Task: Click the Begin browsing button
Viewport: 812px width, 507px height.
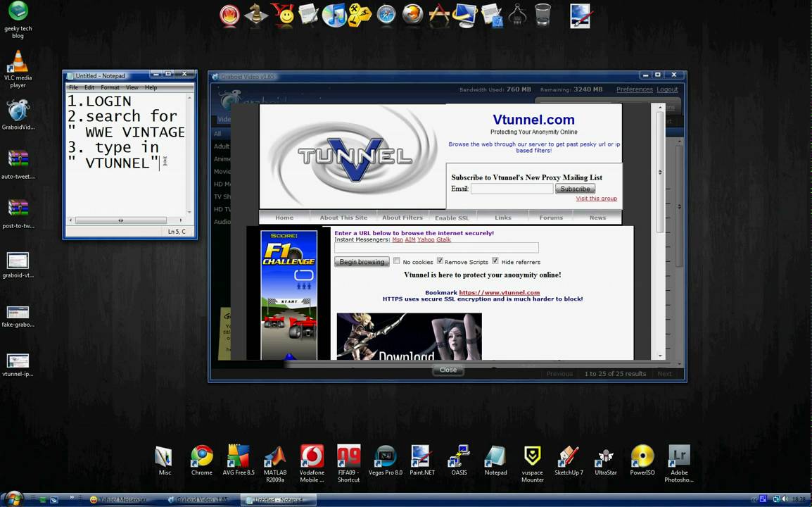Action: (362, 262)
